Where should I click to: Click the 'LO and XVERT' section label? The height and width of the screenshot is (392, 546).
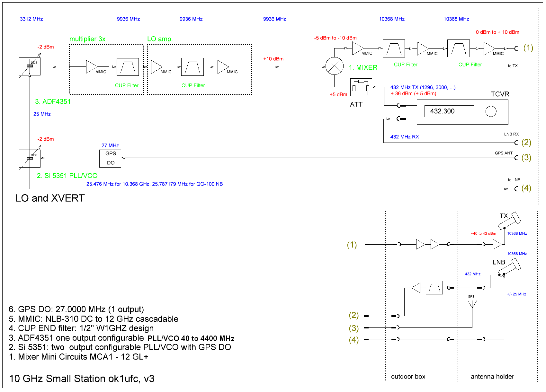pyautogui.click(x=50, y=198)
